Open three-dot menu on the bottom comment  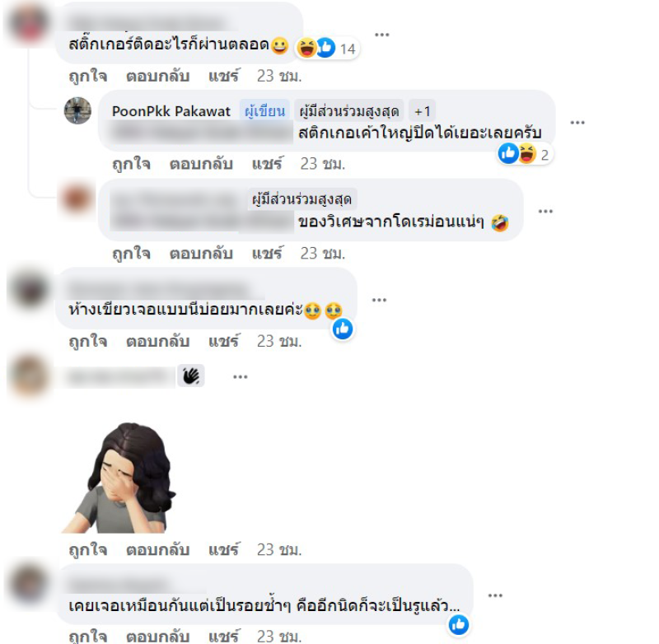495,595
